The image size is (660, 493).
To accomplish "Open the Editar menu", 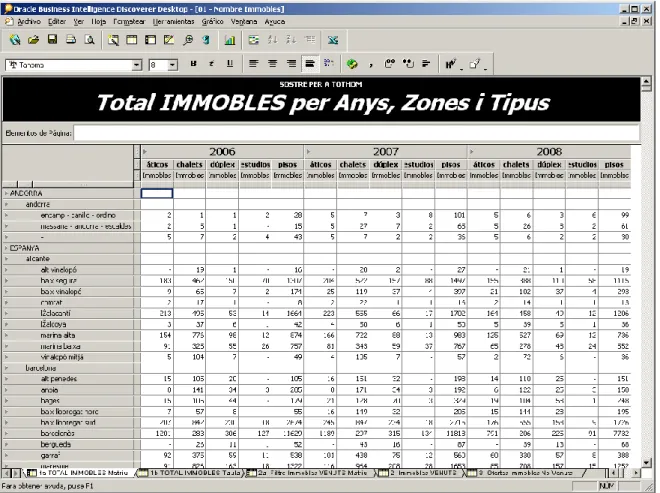I will (56, 21).
